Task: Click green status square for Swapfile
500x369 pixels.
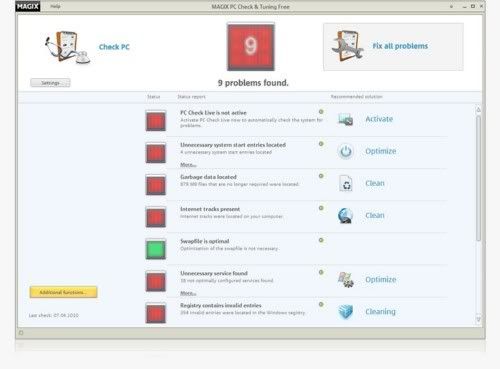Action: 156,249
